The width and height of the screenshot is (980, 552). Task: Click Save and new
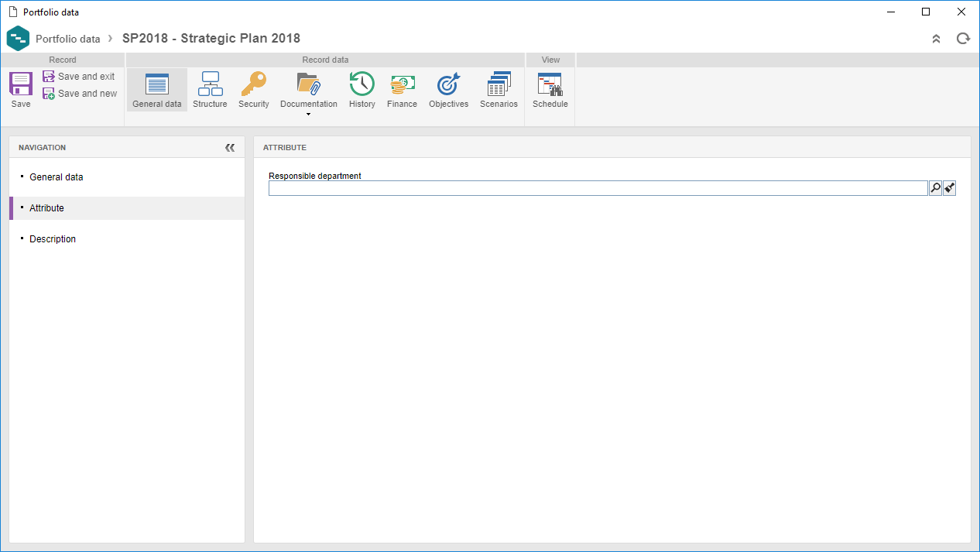click(x=80, y=94)
